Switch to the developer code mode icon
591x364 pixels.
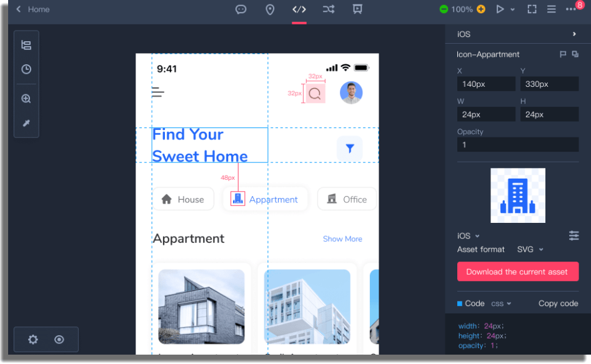point(299,9)
